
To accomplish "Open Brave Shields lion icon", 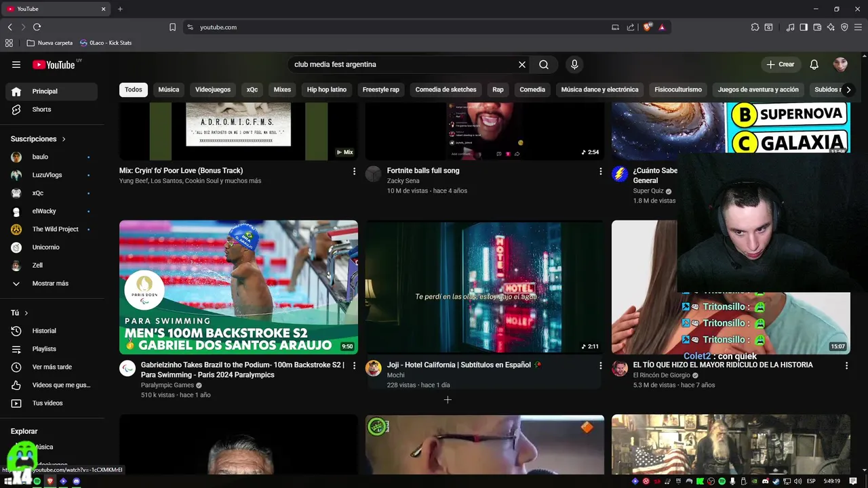I will coord(648,27).
